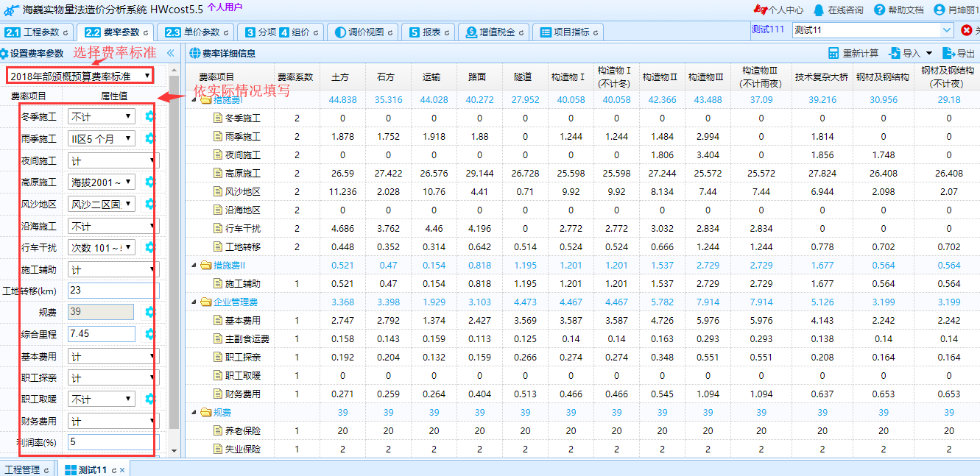Click the 导出 export icon
Image resolution: width=980 pixels, height=476 pixels.
point(949,53)
